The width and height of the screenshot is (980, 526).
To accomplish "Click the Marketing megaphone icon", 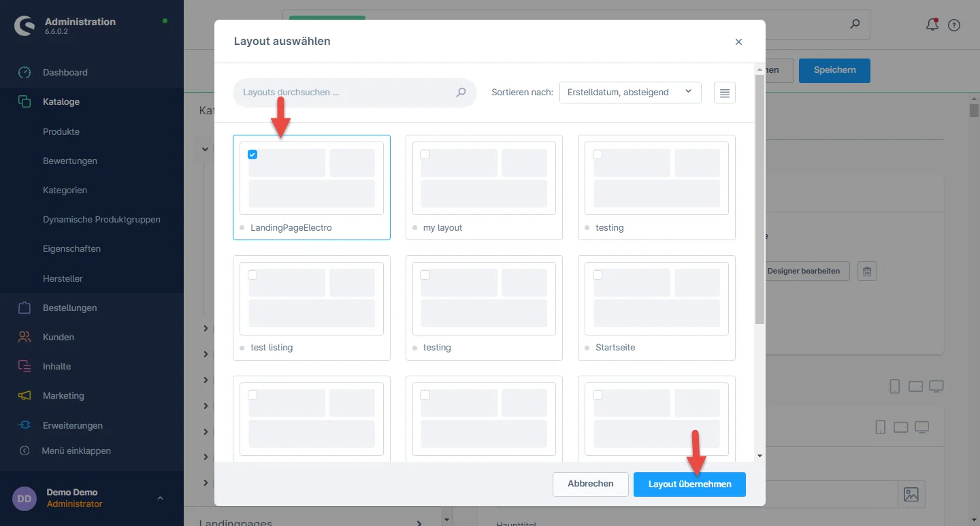I will [x=24, y=395].
